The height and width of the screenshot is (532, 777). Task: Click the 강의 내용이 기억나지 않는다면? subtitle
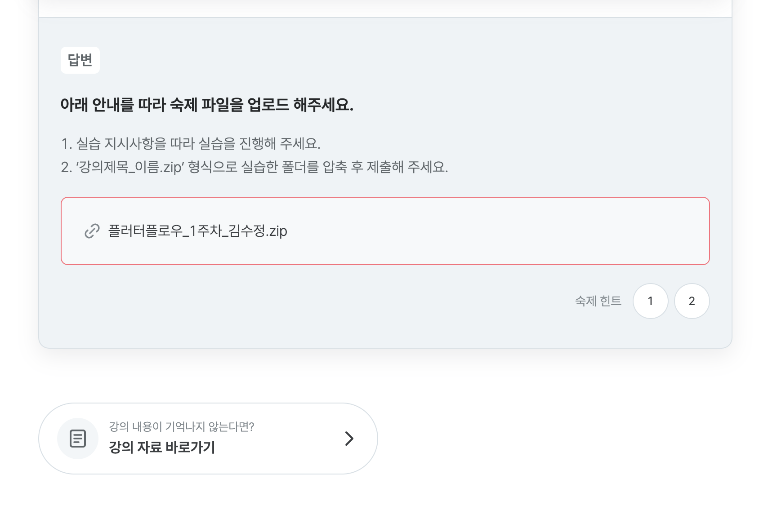click(x=182, y=426)
